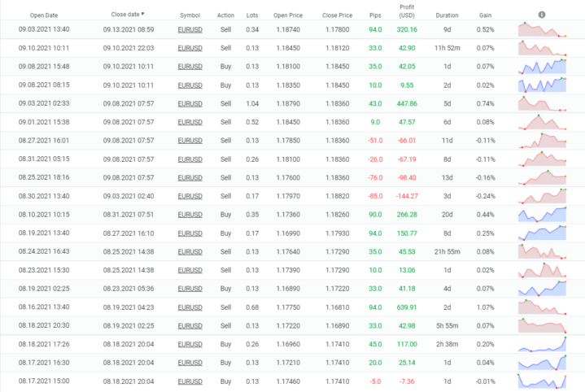The image size is (585, 392).
Task: Click EURUSD symbol for 08.10.2021 10:15 trade
Action: coord(190,214)
